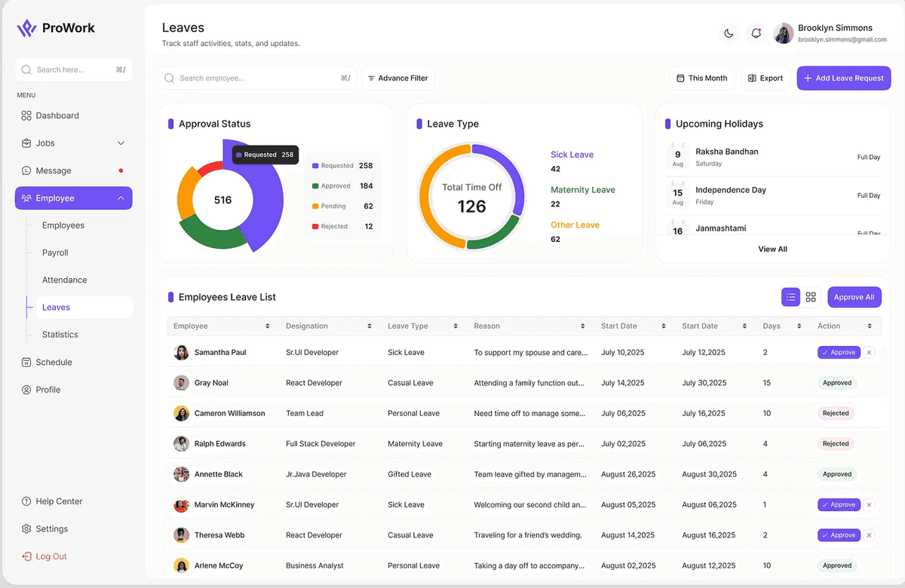Viewport: 905px width, 588px height.
Task: Expand the Jobs menu chevron
Action: point(120,142)
